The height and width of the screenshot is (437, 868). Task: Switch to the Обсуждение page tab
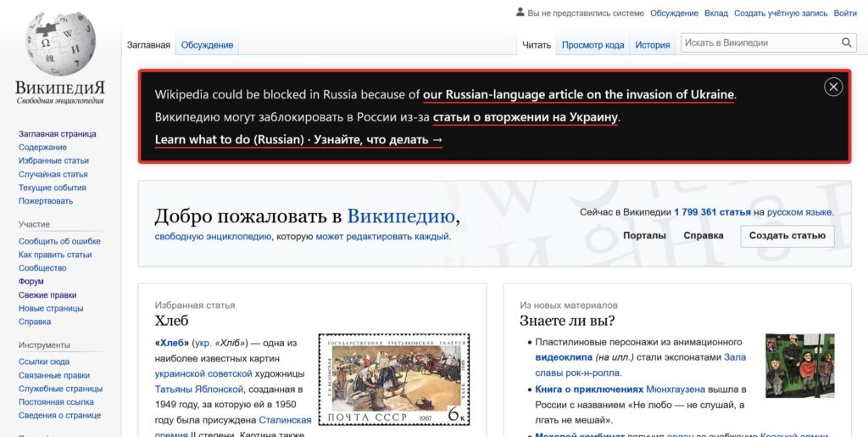207,45
